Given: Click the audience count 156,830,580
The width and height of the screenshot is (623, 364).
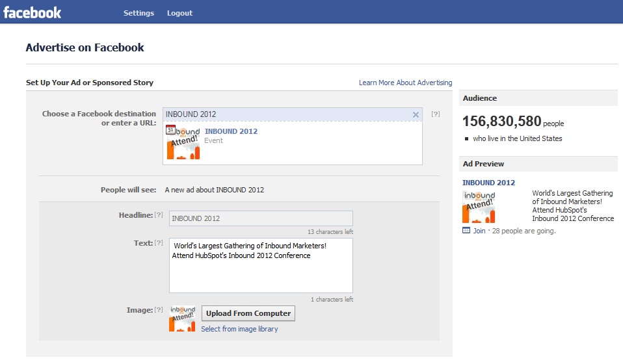Looking at the screenshot, I should click(x=501, y=121).
